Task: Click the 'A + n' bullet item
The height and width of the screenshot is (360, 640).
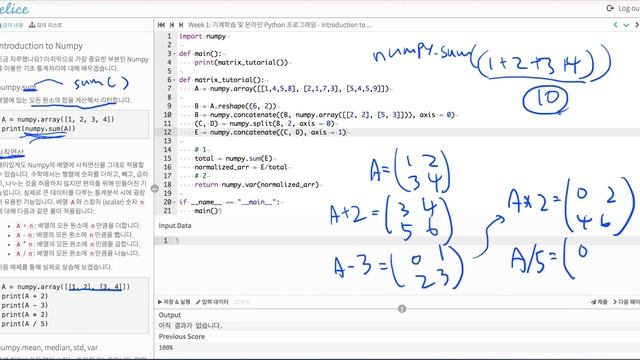Action: point(78,225)
